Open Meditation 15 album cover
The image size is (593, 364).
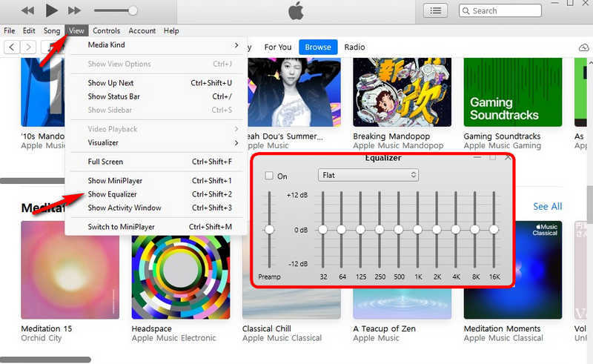[x=70, y=270]
